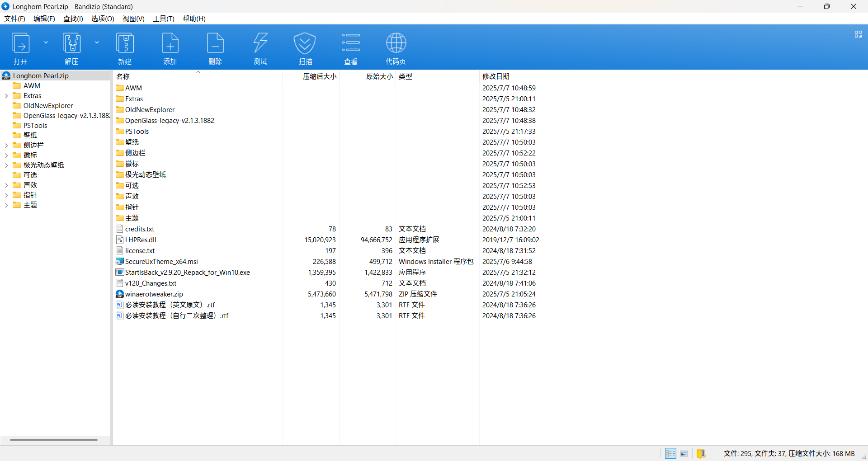Select PSTools in the folder tree
Screen dimensions: 868x461
tap(35, 126)
